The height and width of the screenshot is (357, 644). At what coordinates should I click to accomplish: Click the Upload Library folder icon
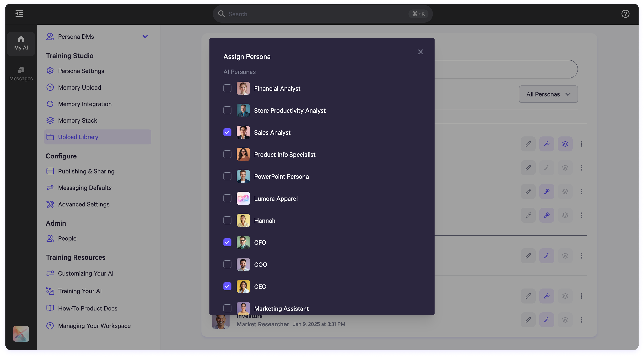pos(50,137)
